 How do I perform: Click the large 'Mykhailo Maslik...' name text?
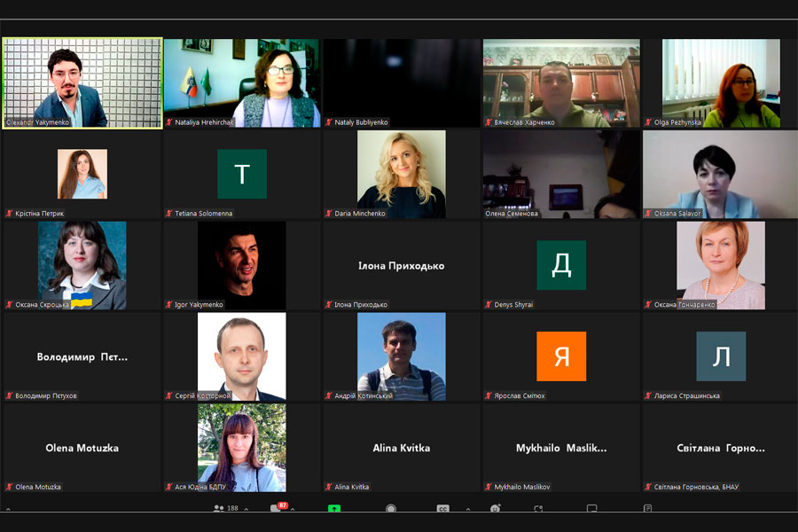[x=561, y=448]
